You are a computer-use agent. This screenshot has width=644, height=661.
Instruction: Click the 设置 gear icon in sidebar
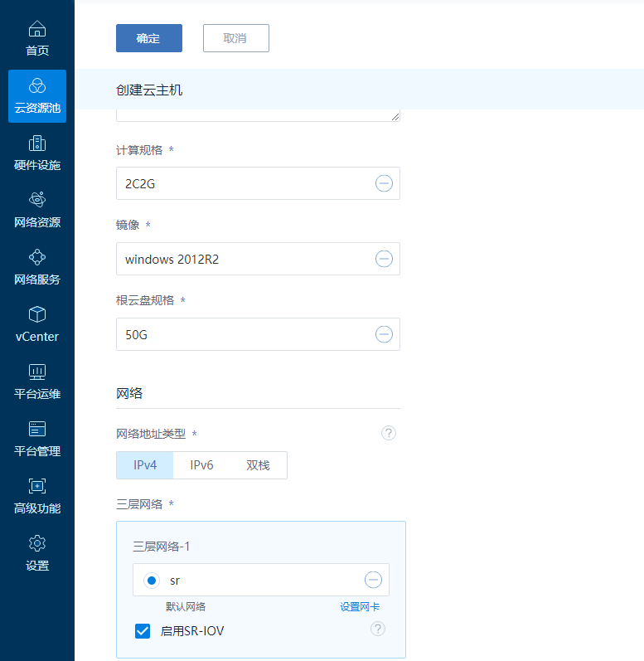click(37, 544)
